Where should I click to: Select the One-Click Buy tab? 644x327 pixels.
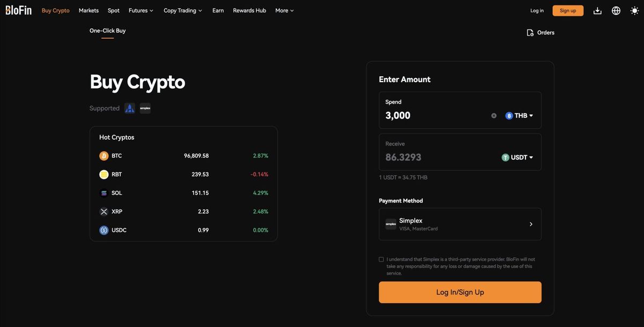pos(107,31)
